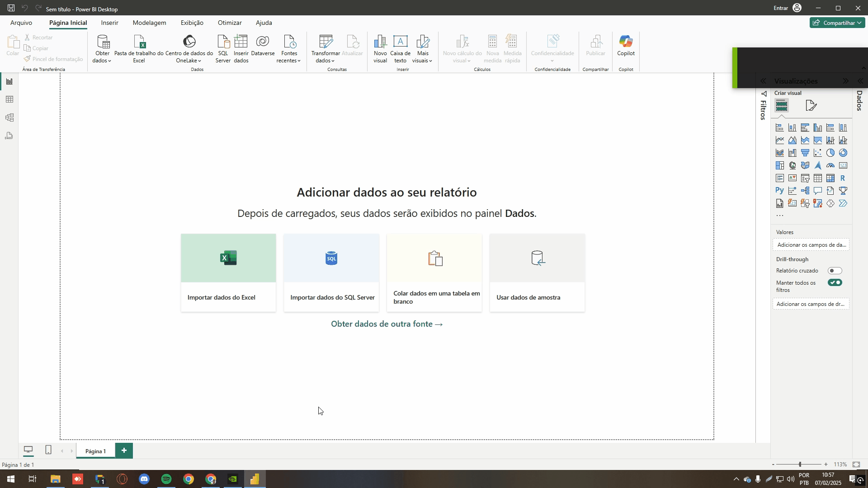Click the Copilot ribbon button
The height and width of the screenshot is (488, 868).
tap(626, 46)
